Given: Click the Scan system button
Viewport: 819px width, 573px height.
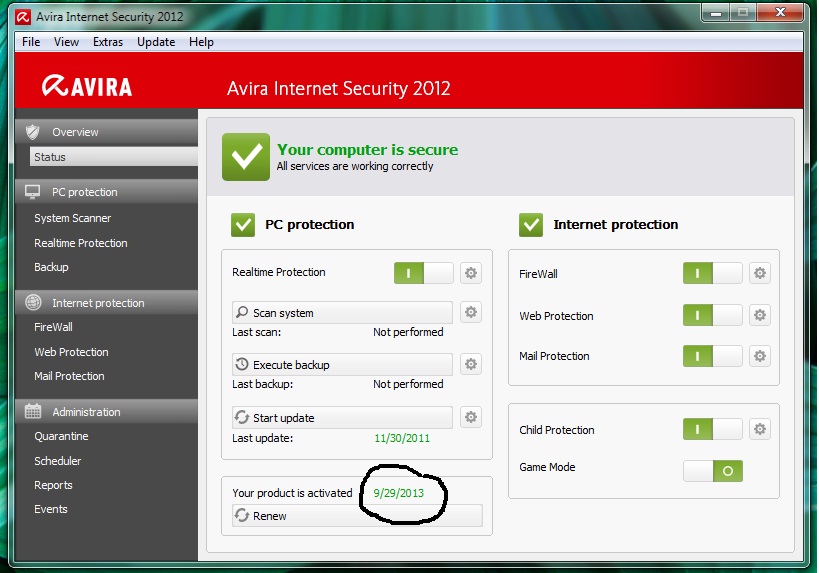Looking at the screenshot, I should [x=342, y=312].
